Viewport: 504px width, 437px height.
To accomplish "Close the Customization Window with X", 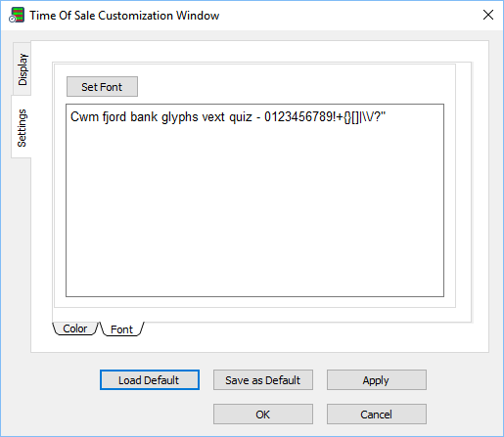I will (488, 15).
